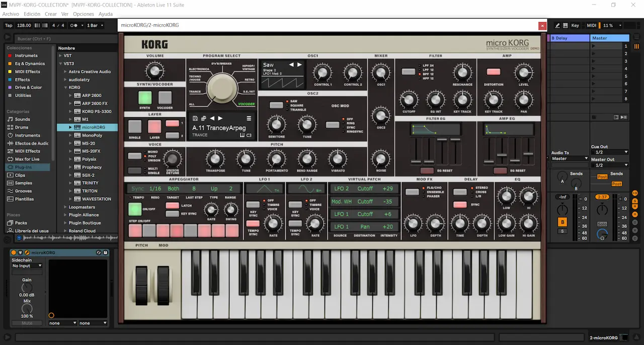Open Packs under Places
This screenshot has height=345, width=644.
pos(21,223)
